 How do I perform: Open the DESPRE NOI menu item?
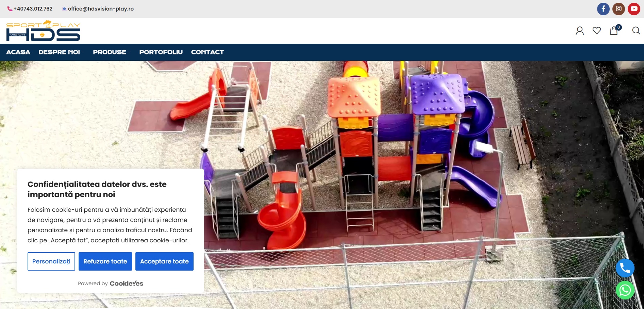(x=59, y=52)
